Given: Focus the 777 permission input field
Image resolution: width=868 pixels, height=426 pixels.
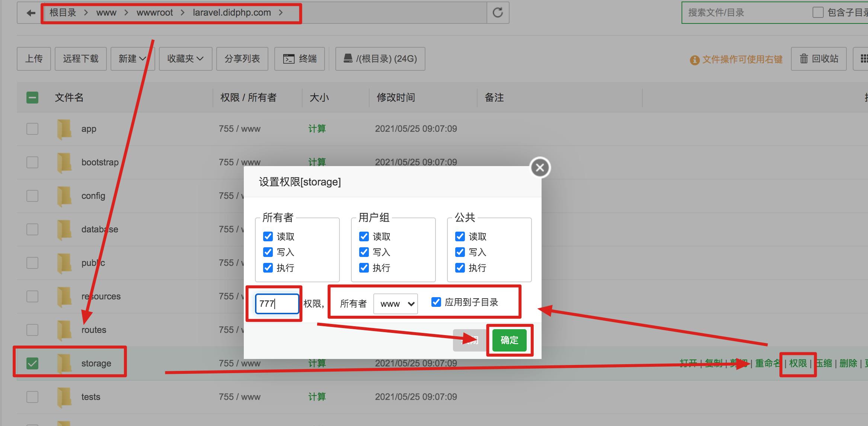Looking at the screenshot, I should click(x=277, y=304).
